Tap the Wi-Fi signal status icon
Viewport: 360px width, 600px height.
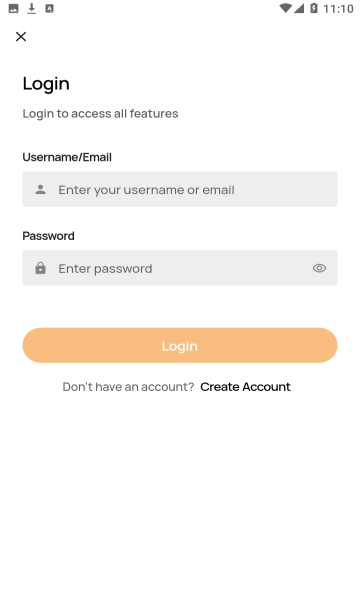pos(285,8)
